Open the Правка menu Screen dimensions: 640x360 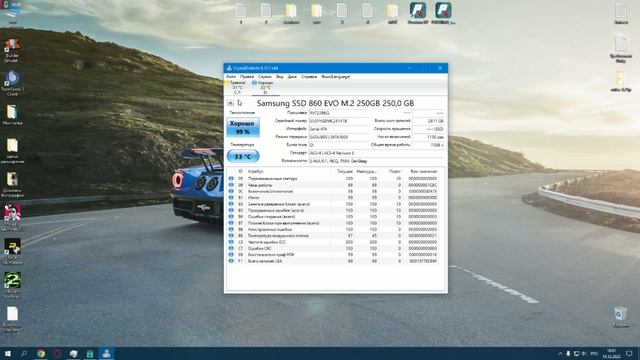coord(247,77)
